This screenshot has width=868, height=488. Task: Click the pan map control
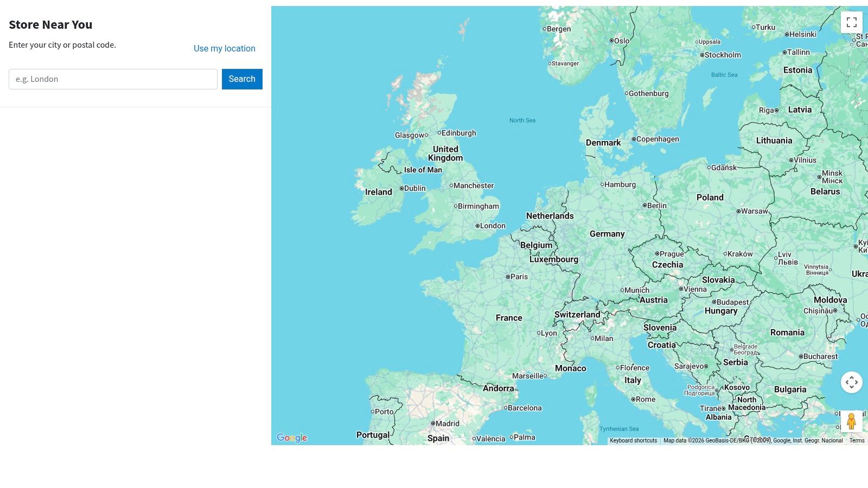tap(852, 382)
